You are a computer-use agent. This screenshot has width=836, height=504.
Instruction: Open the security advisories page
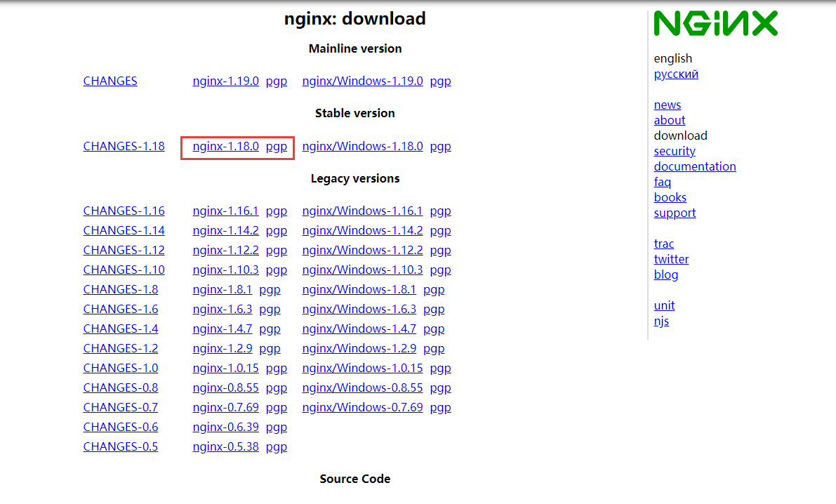click(x=675, y=151)
